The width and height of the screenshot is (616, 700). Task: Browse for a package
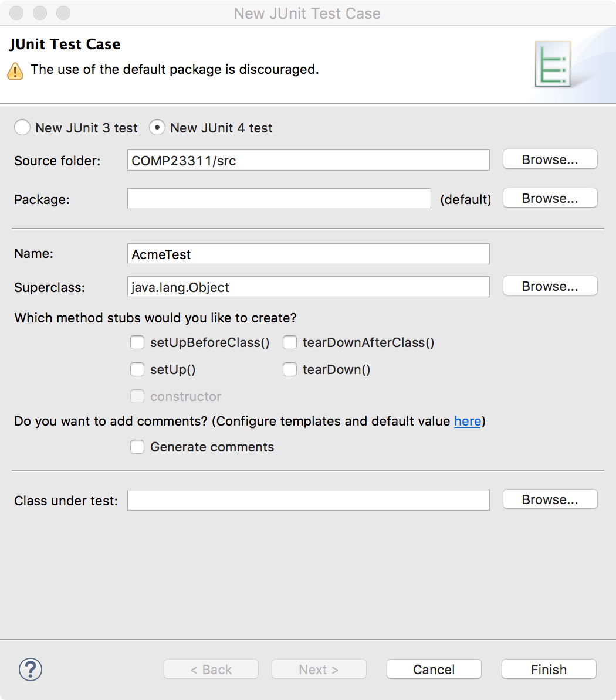pyautogui.click(x=550, y=199)
